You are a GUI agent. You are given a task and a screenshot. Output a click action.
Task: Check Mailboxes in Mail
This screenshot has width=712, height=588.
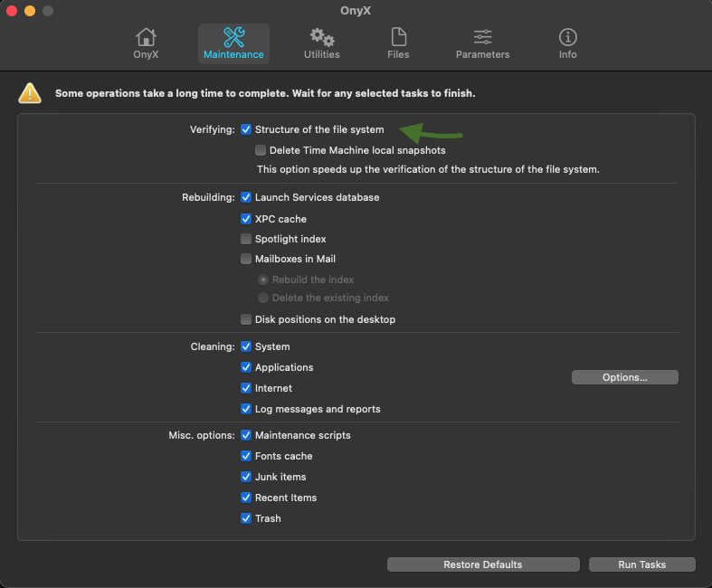click(x=246, y=259)
